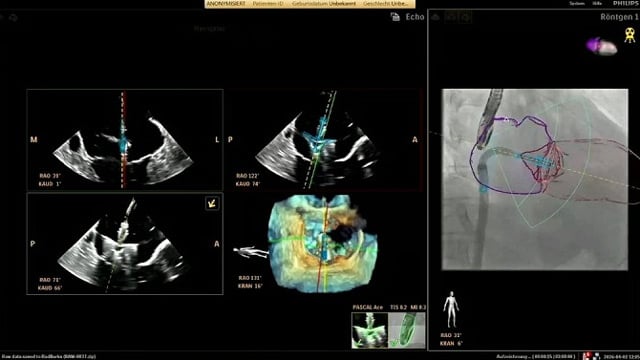640x360 pixels.
Task: Open the green device overlay thumbnail
Action: [406, 330]
